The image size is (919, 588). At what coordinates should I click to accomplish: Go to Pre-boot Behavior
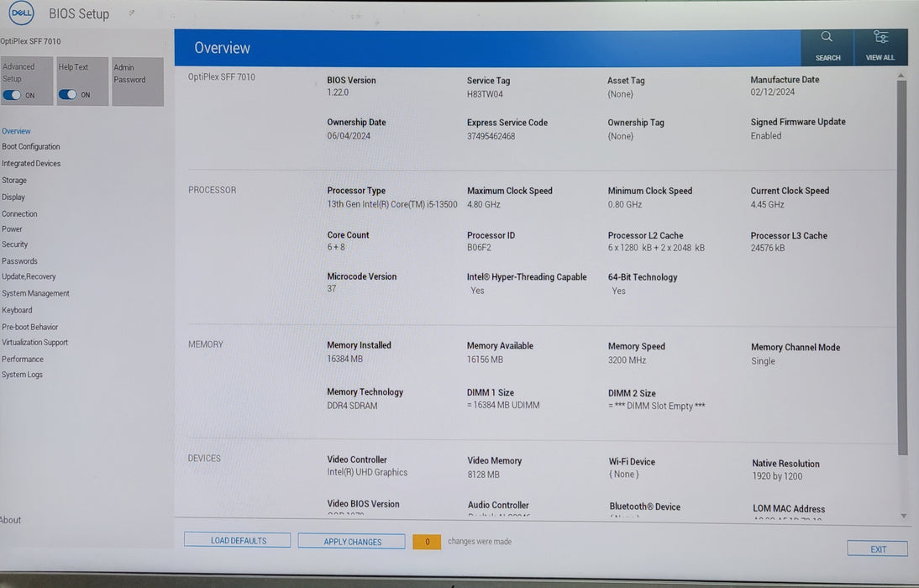tap(30, 327)
